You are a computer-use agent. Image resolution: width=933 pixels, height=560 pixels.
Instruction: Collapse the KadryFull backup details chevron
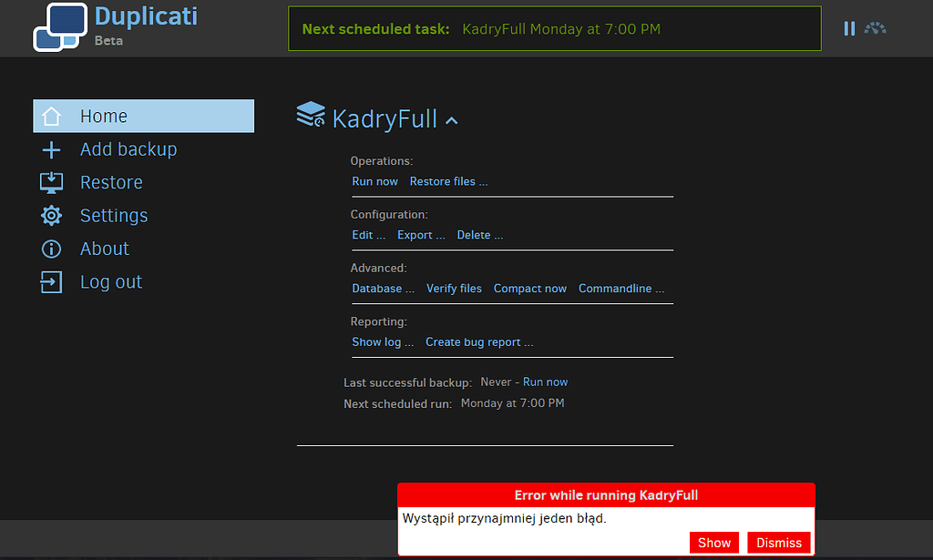(x=453, y=119)
